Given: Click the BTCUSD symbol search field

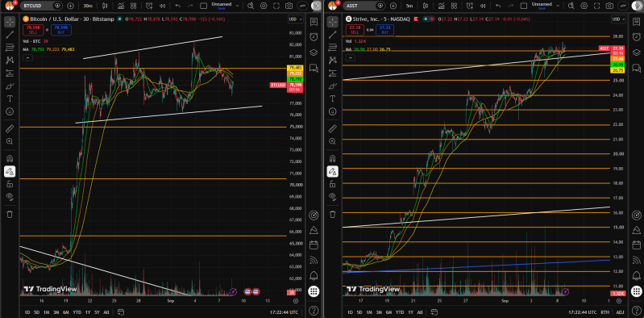Looking at the screenshot, I should 36,6.
